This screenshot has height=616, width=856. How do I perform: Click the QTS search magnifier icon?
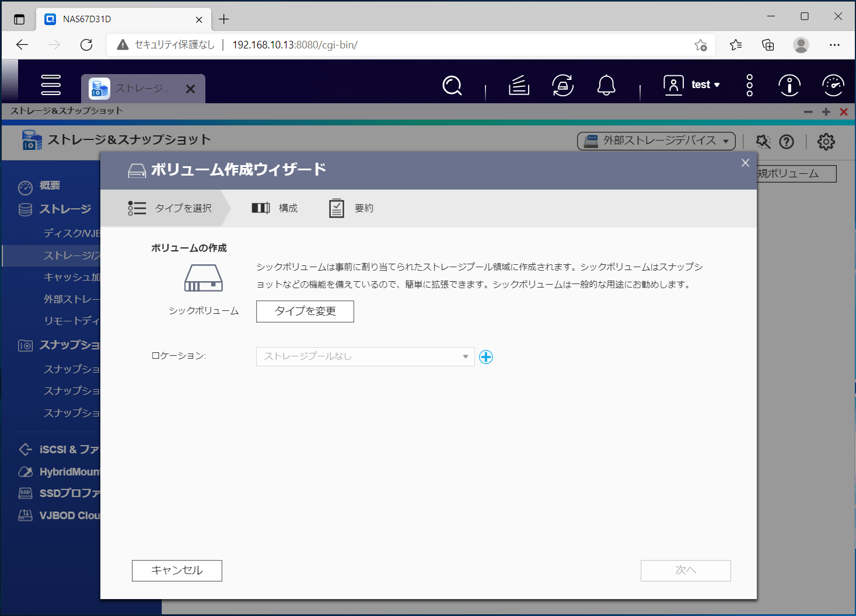[x=452, y=86]
